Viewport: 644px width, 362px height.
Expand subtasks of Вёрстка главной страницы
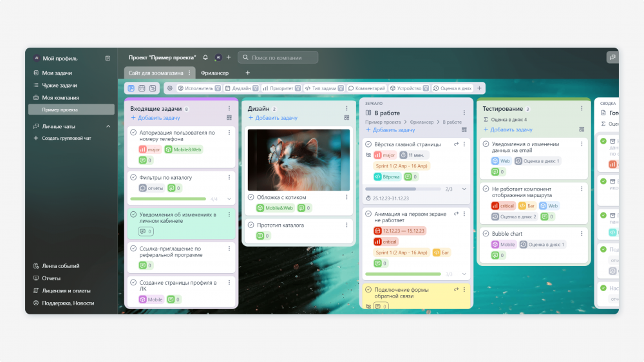(464, 189)
